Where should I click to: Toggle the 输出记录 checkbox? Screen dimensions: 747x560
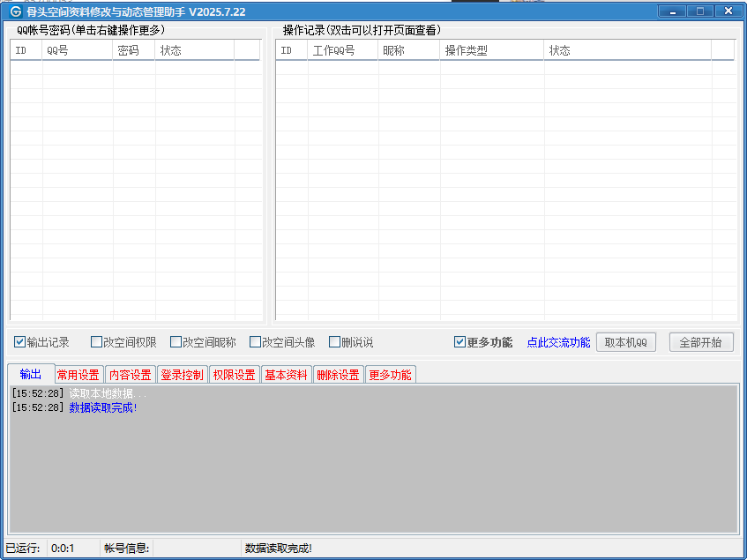point(20,342)
